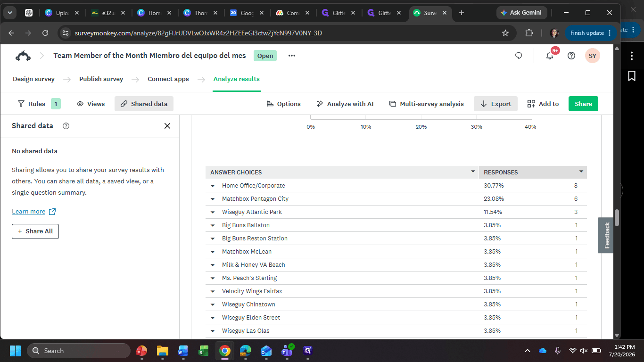Go to Design survey step
Viewport: 644px width, 362px height.
tap(33, 79)
